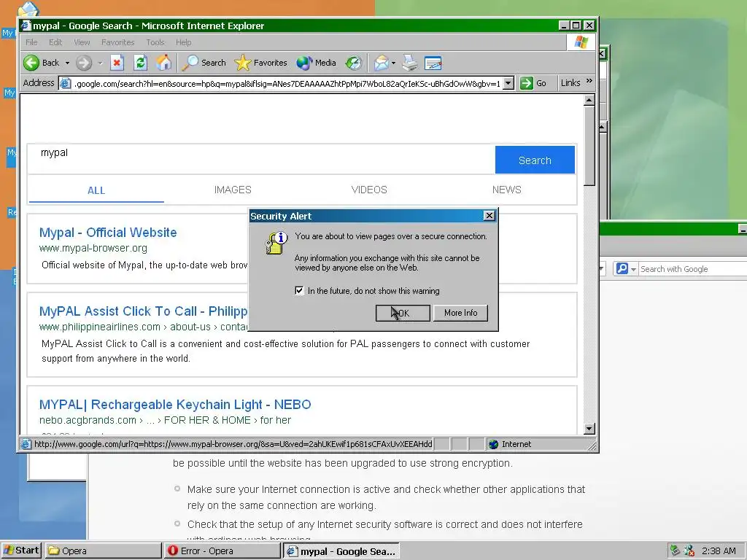Refresh the page with green arrows icon
The height and width of the screenshot is (560, 747).
140,63
